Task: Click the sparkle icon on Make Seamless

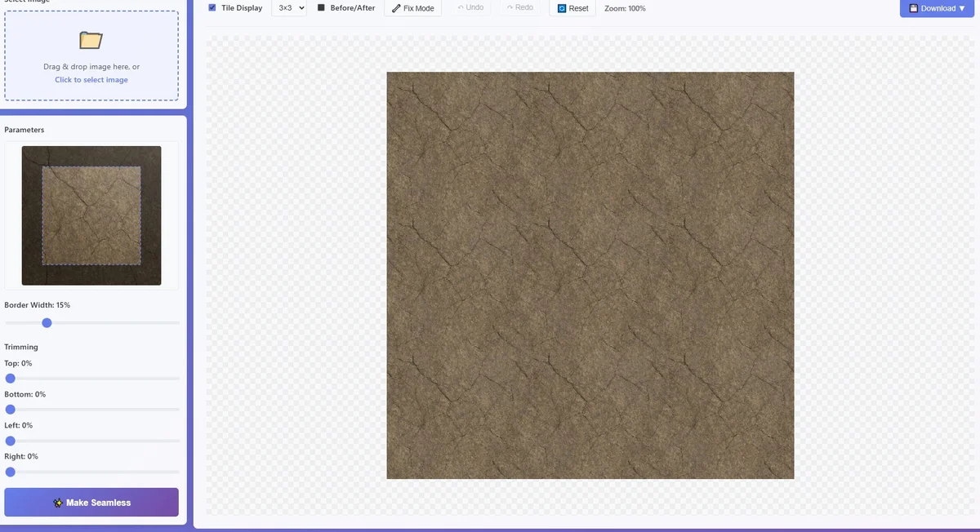Action: (x=58, y=503)
